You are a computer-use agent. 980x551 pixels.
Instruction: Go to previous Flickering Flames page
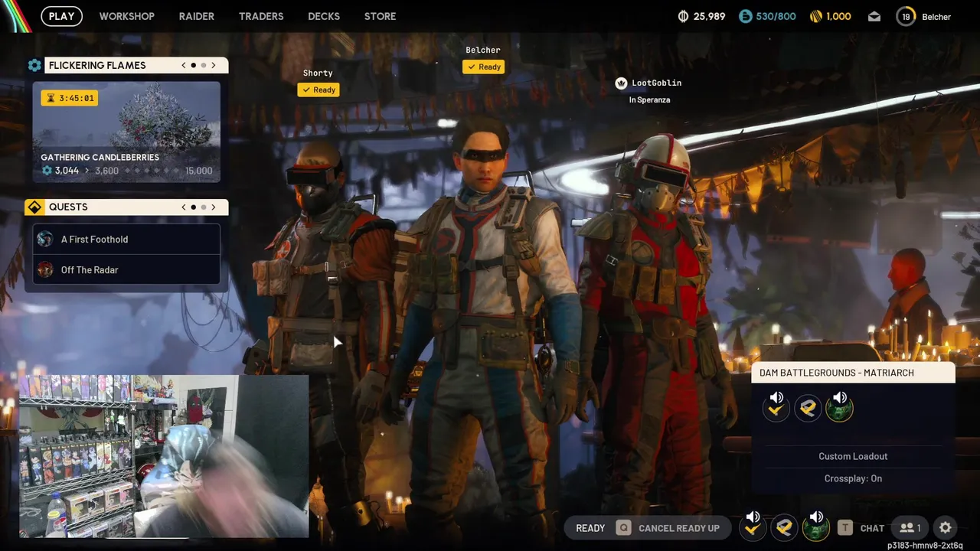(x=184, y=65)
